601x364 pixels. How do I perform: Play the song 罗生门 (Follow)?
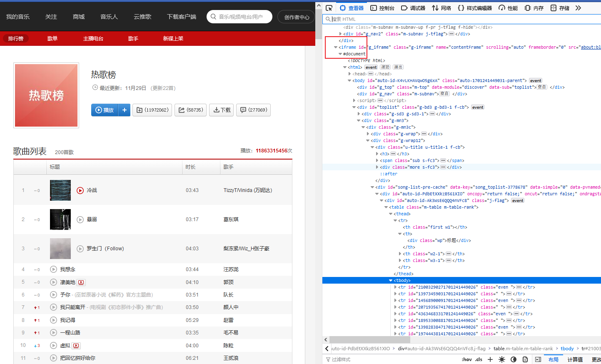pos(80,249)
